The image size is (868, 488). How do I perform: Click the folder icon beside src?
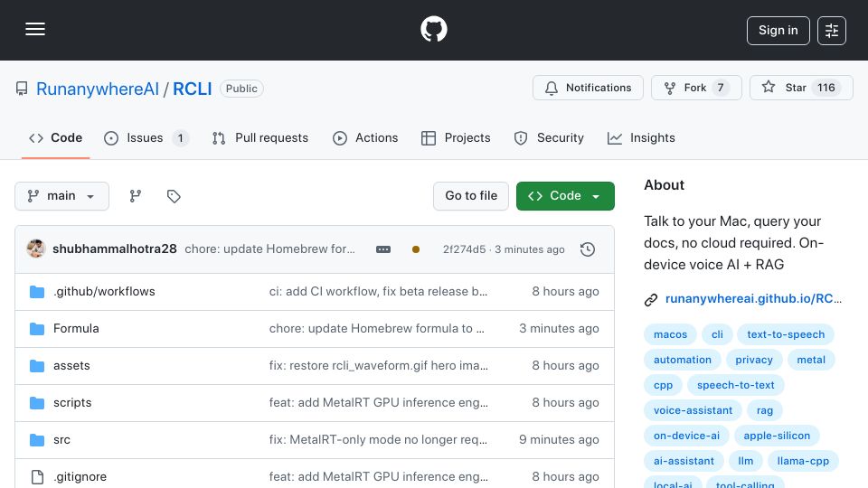point(37,440)
